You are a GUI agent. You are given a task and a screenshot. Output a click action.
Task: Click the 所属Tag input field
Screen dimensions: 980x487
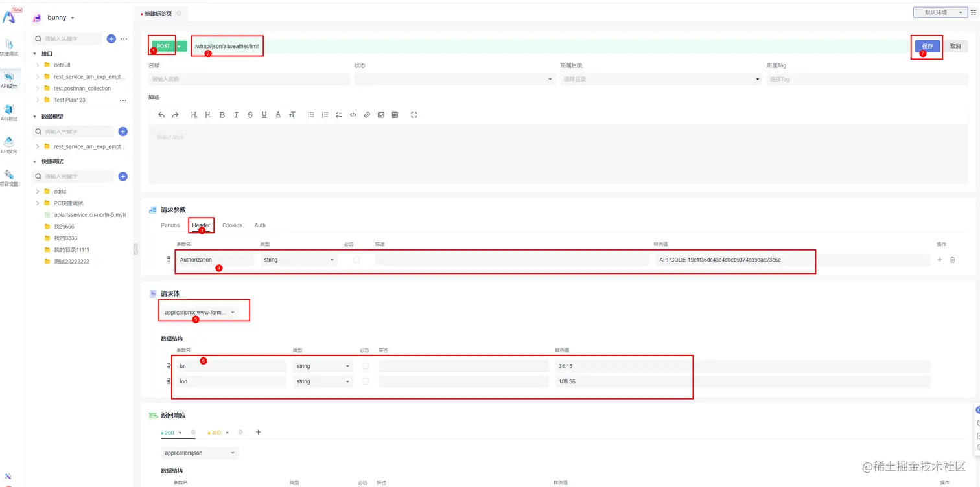(x=867, y=79)
